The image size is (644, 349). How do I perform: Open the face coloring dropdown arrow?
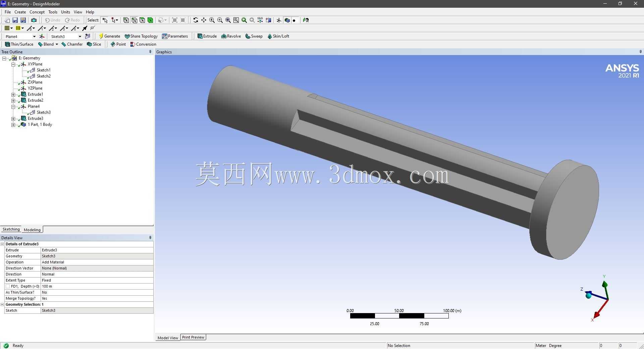11,28
